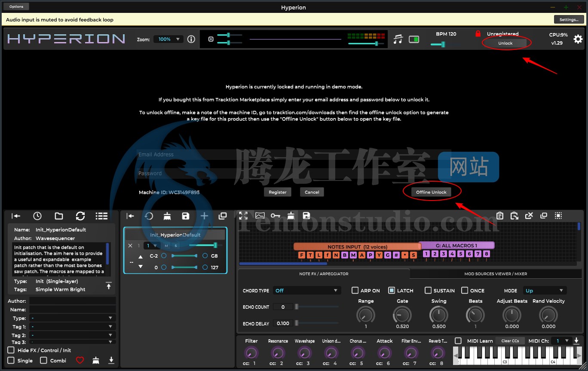The width and height of the screenshot is (588, 371).
Task: Click the clipboard copy icon in node toolbar
Action: (x=500, y=216)
